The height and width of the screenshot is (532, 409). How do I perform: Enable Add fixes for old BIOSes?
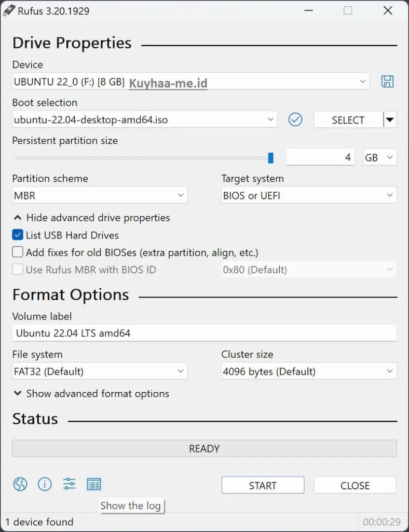pos(18,252)
